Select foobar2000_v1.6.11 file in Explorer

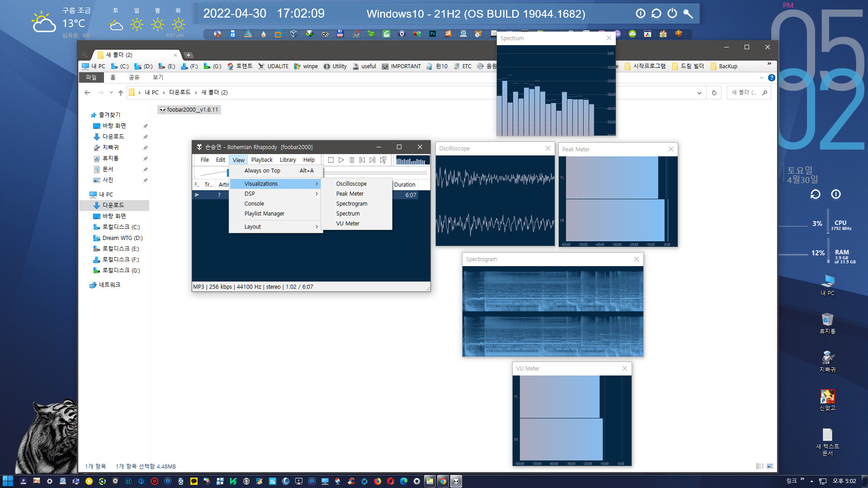pos(189,109)
